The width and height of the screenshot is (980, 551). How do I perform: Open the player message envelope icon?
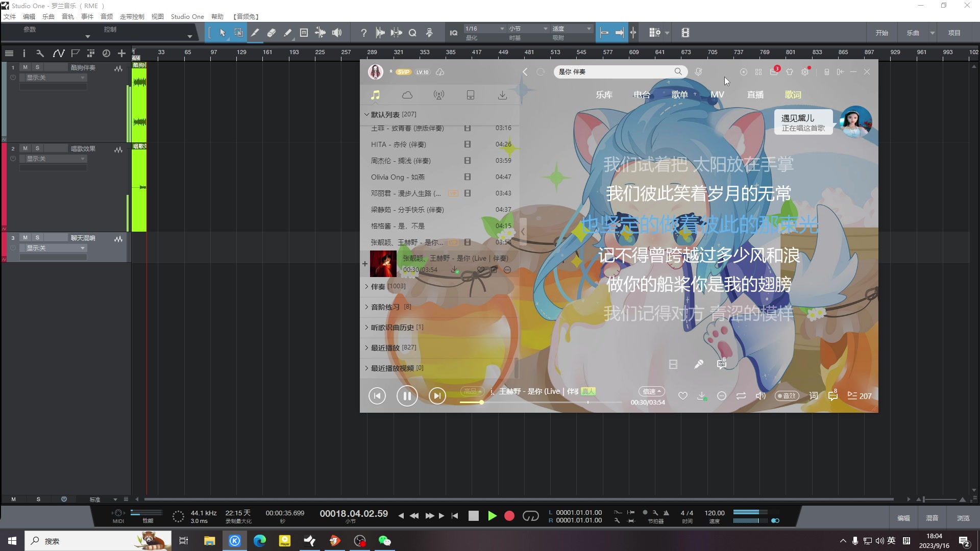[x=774, y=72]
